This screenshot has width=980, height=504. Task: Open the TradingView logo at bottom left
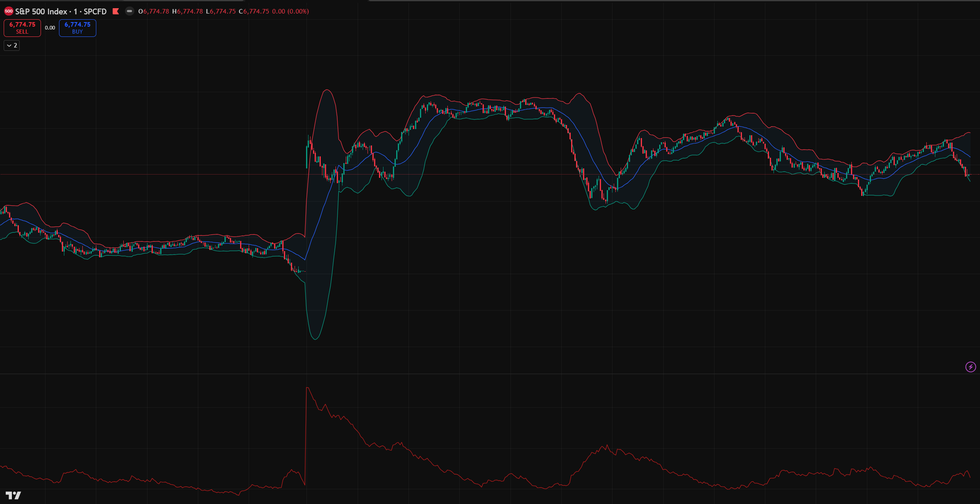pyautogui.click(x=14, y=495)
